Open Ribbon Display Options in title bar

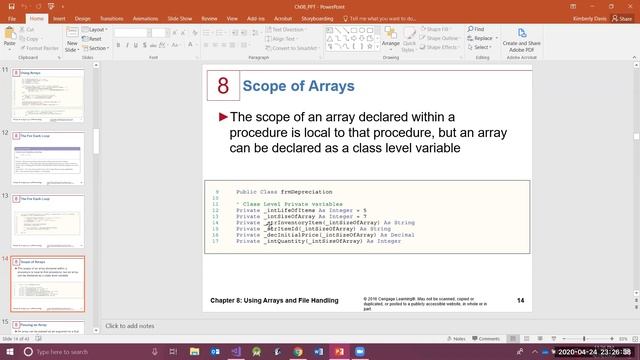pyautogui.click(x=573, y=7)
